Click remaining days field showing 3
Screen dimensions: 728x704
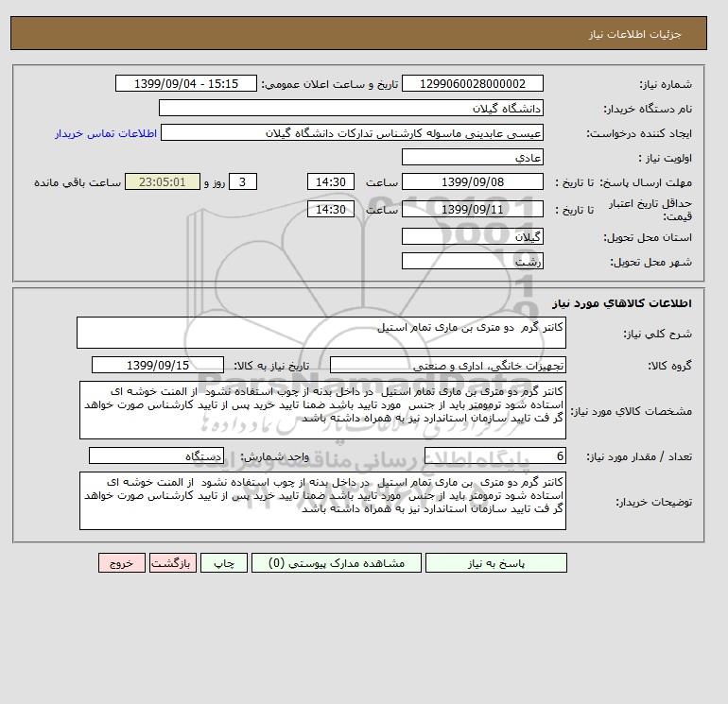(243, 182)
